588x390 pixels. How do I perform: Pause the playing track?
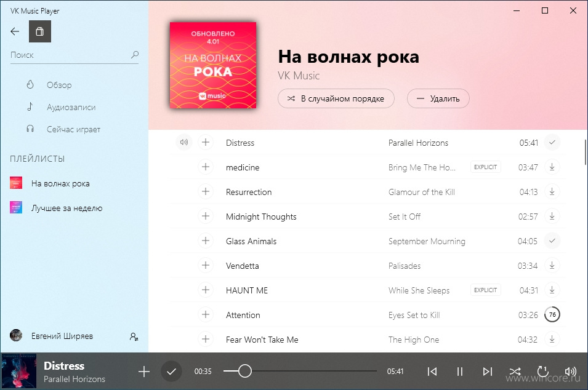pos(460,372)
